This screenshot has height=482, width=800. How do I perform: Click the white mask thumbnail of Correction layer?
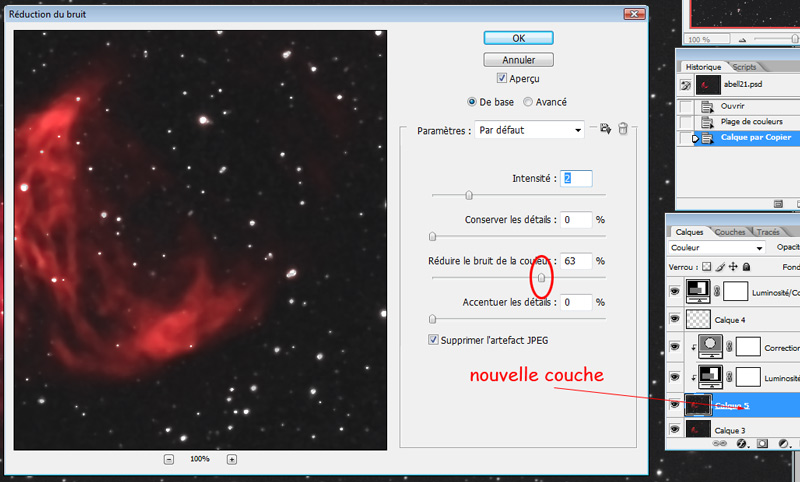pos(748,347)
